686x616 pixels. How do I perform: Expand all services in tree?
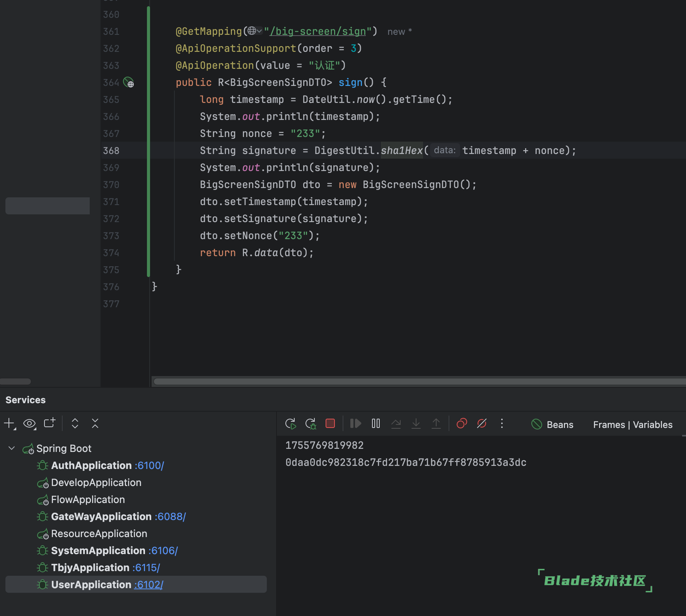[75, 423]
